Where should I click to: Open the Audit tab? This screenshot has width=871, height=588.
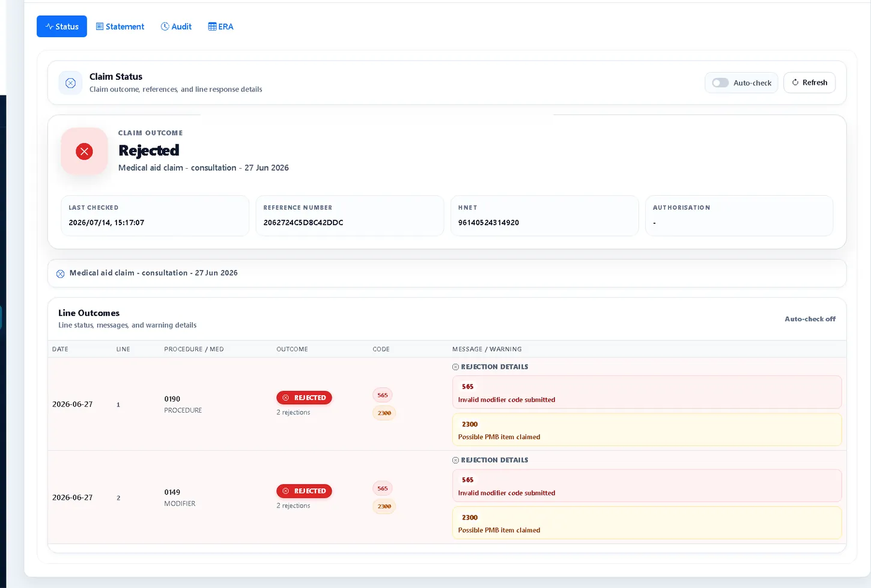point(176,26)
